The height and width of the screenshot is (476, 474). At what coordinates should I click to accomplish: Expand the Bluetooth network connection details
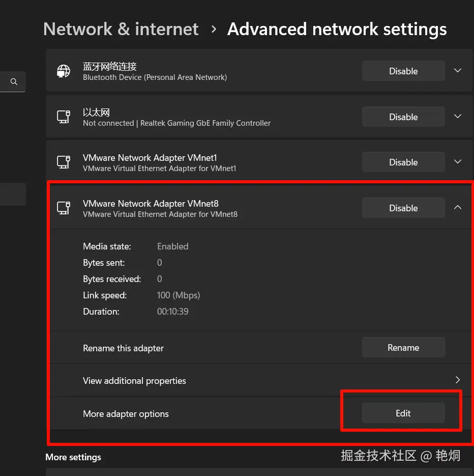coord(458,71)
